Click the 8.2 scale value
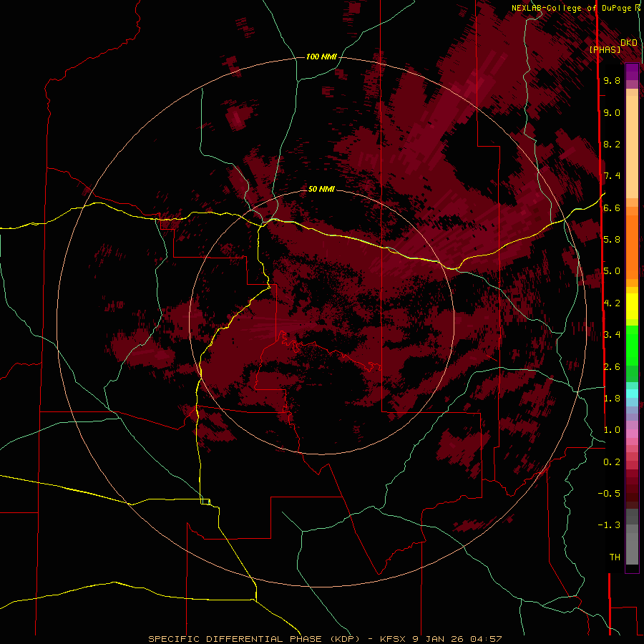Screen dimensions: 644x644 (612, 144)
